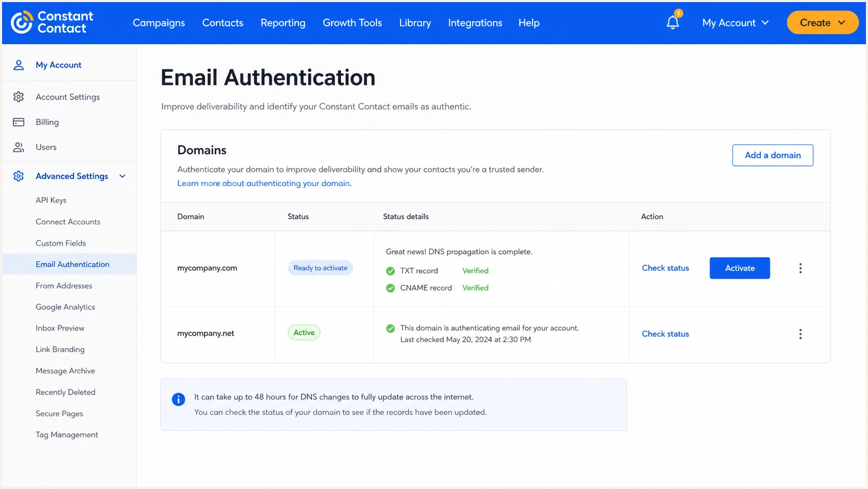Open the Library menu
This screenshot has width=868, height=489.
point(415,23)
